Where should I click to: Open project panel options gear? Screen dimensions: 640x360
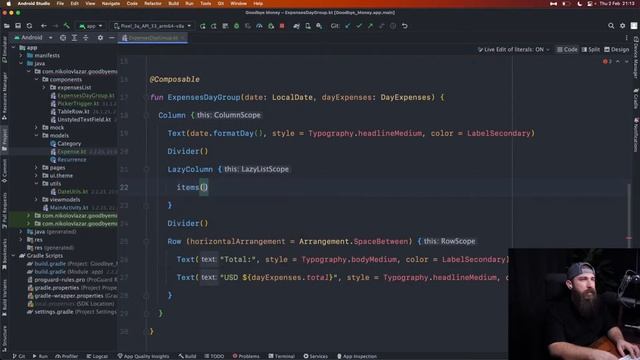(x=100, y=38)
